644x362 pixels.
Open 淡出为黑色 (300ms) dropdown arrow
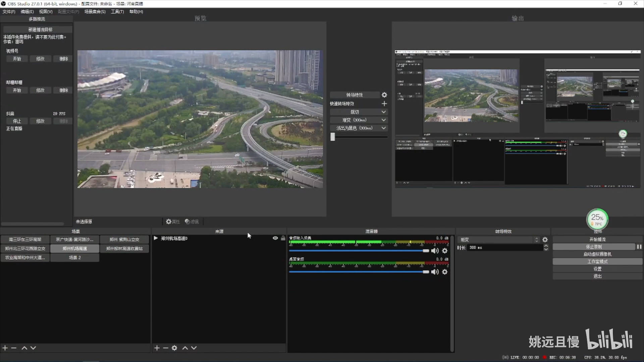(x=384, y=128)
